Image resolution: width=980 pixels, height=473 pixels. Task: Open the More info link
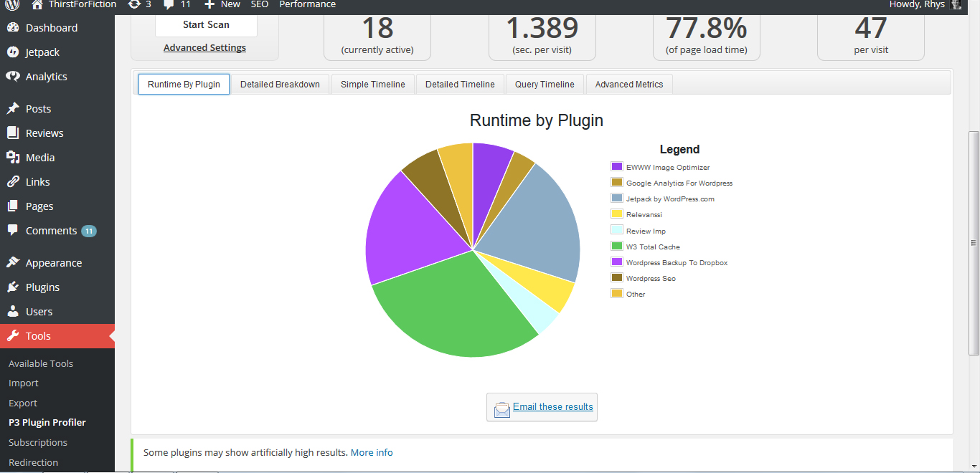[372, 452]
